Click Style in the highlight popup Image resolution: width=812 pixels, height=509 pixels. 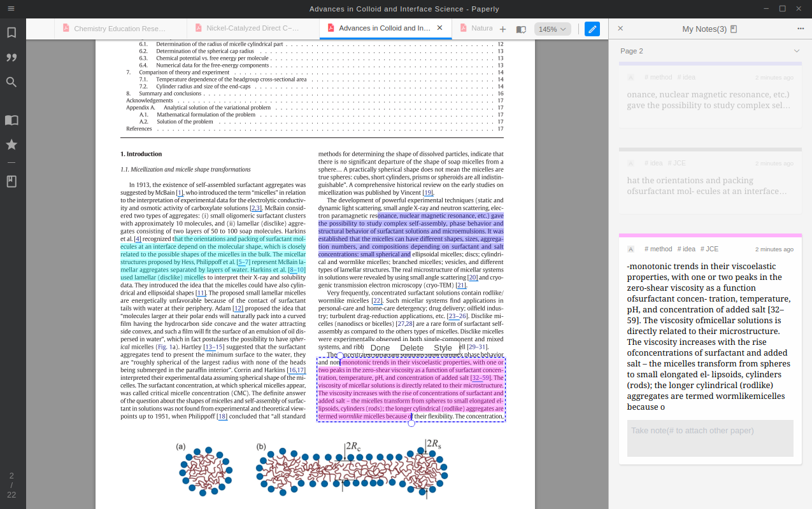coord(443,348)
